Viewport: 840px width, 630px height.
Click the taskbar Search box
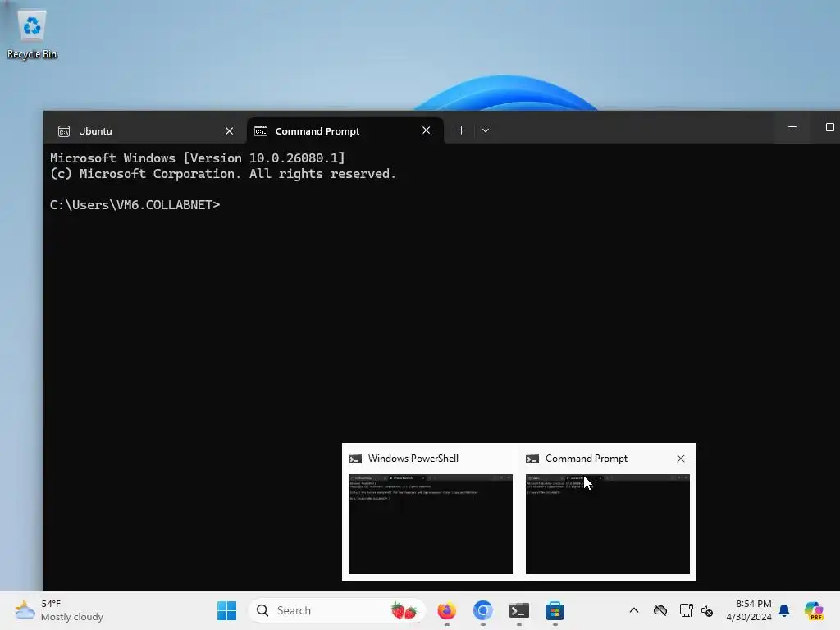coord(337,610)
